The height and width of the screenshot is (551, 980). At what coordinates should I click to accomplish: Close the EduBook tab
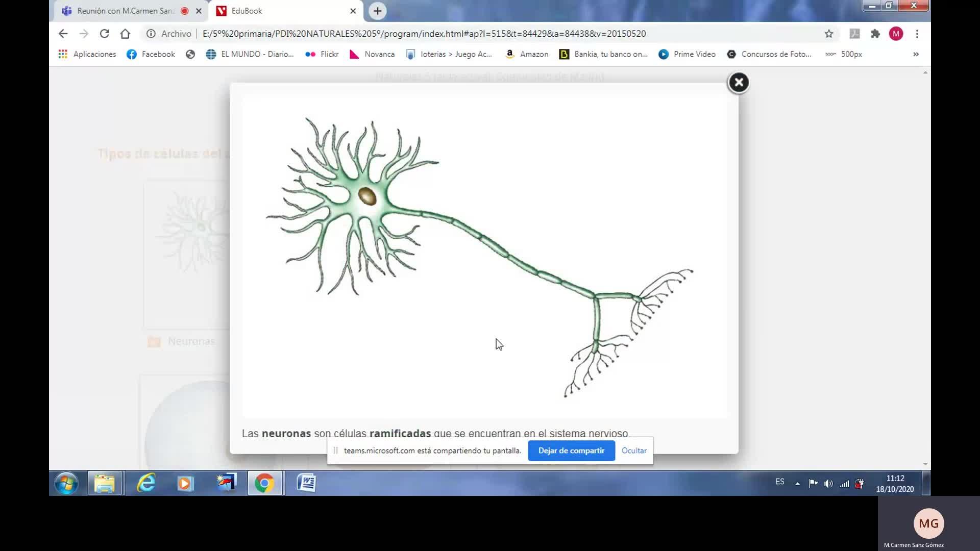(353, 11)
